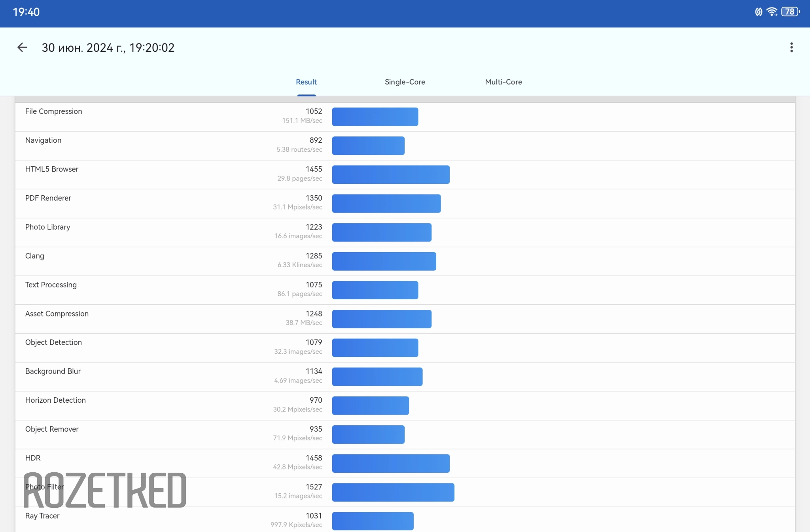Tap the battery indicator showing 78

coord(790,12)
